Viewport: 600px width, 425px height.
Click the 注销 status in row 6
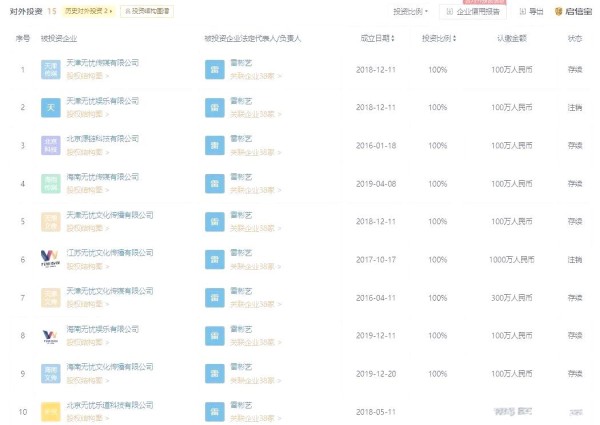pos(575,259)
